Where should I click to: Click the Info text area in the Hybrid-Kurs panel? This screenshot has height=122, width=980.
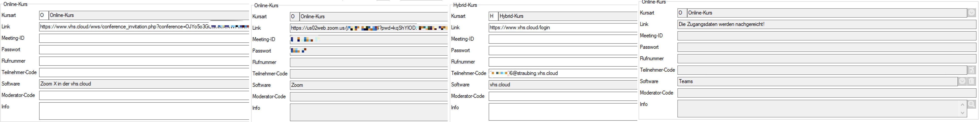563,112
